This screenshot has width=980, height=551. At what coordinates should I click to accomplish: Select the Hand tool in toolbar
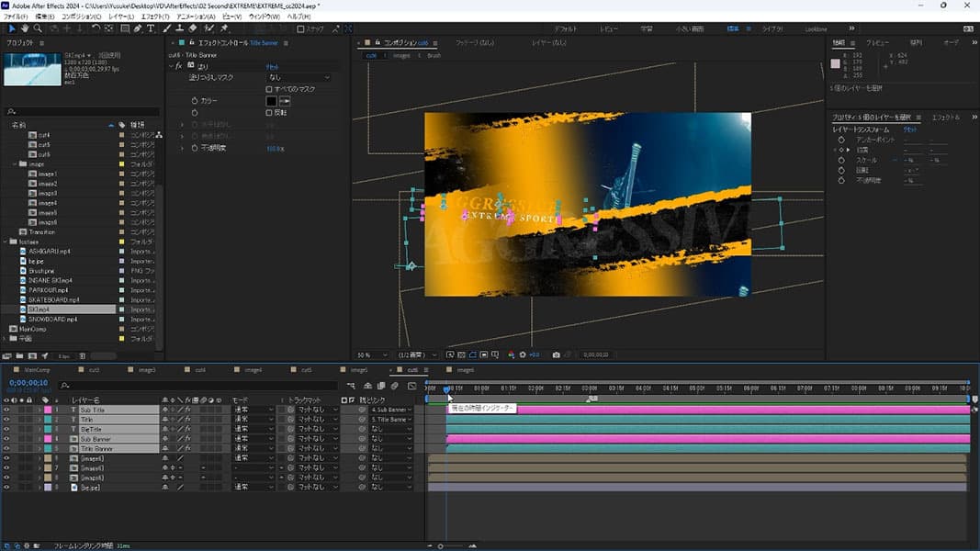point(25,28)
